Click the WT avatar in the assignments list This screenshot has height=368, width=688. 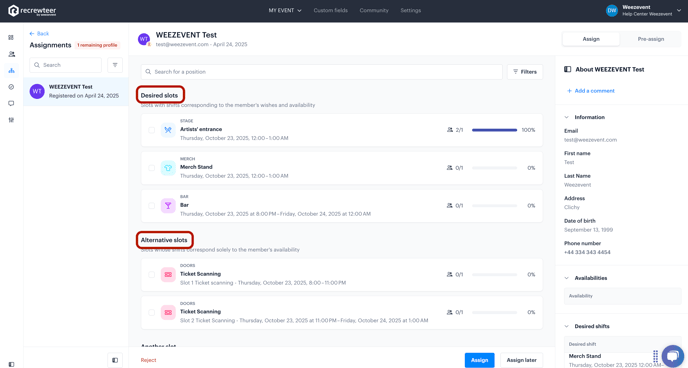pos(37,91)
